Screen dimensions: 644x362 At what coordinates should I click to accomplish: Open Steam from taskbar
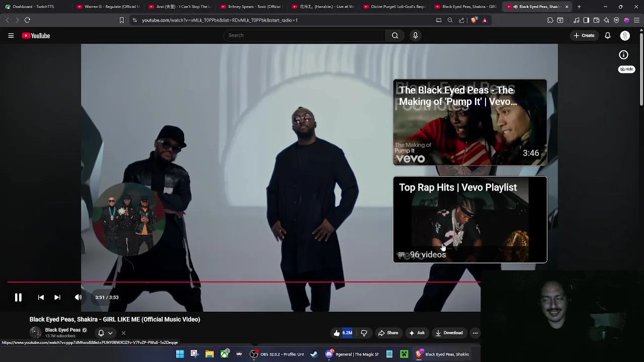[314, 354]
